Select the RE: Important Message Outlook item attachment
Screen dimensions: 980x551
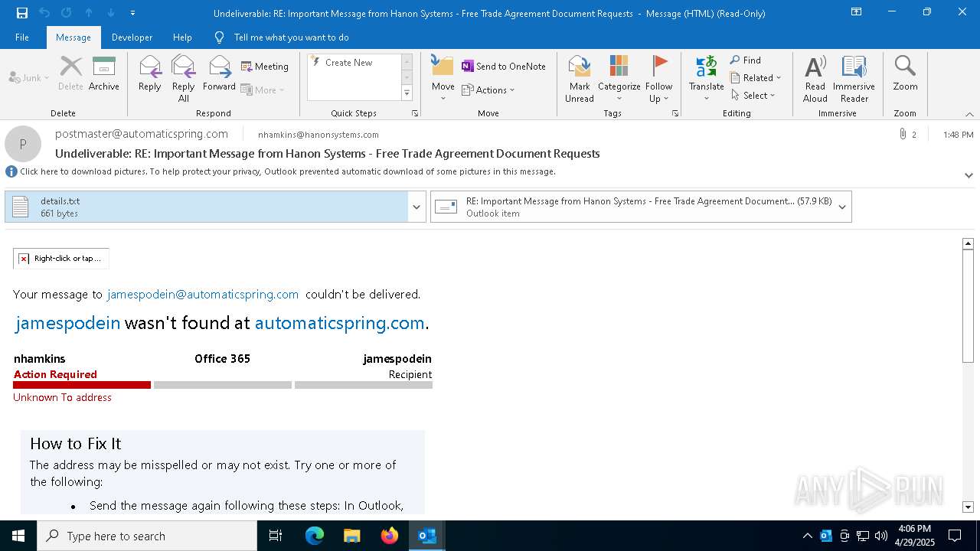[632, 207]
